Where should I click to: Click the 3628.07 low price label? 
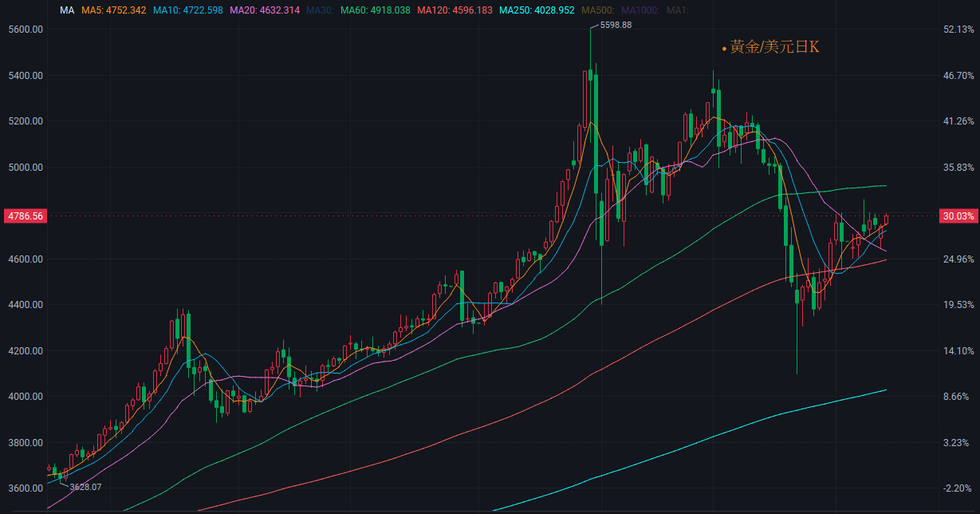[85, 487]
